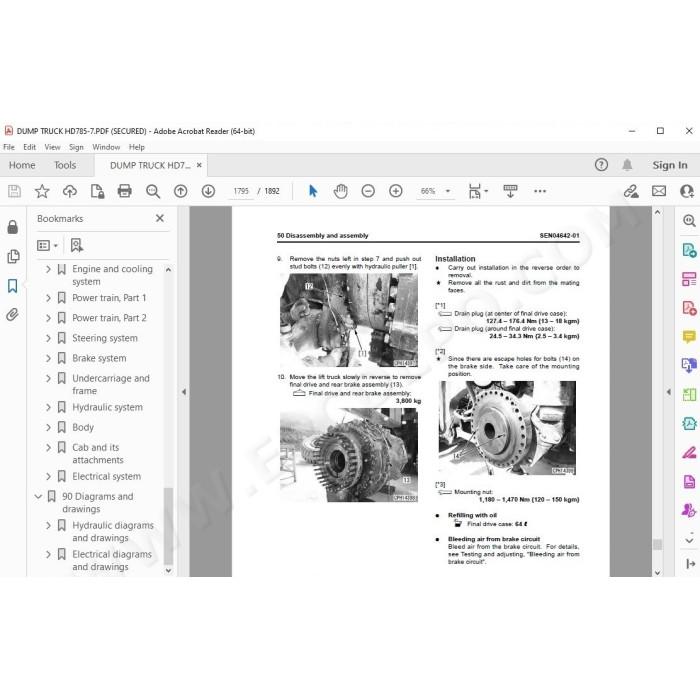Open the account profile icon
The image size is (700, 700).
[687, 192]
